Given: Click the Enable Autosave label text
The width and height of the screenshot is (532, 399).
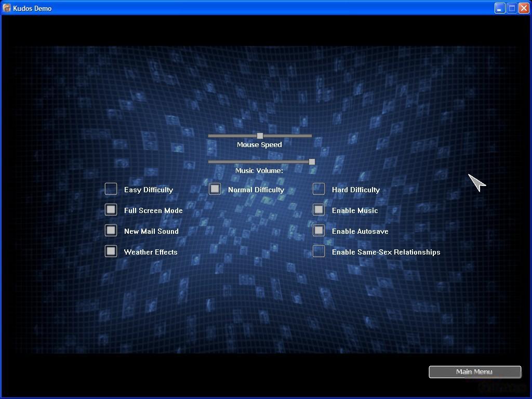Looking at the screenshot, I should pos(360,231).
